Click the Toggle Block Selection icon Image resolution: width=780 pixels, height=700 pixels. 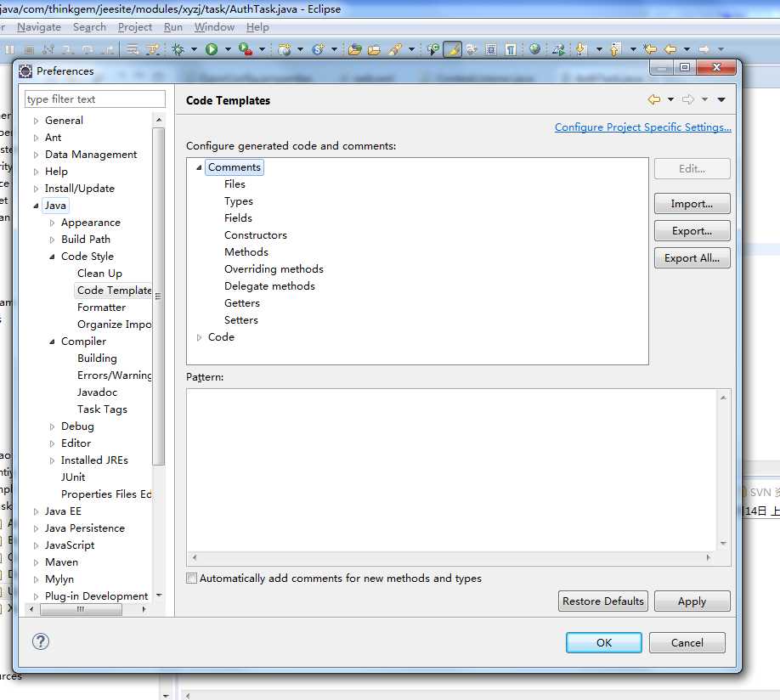491,48
